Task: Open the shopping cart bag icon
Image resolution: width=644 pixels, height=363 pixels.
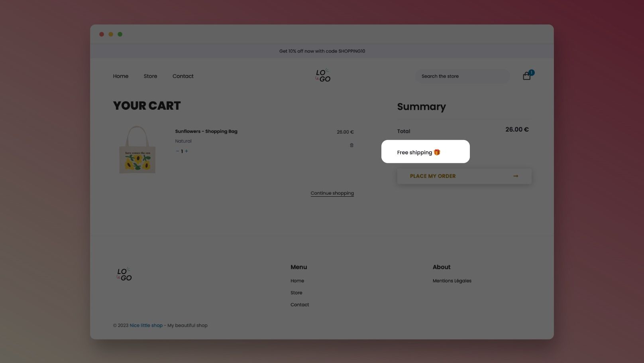Action: tap(527, 76)
